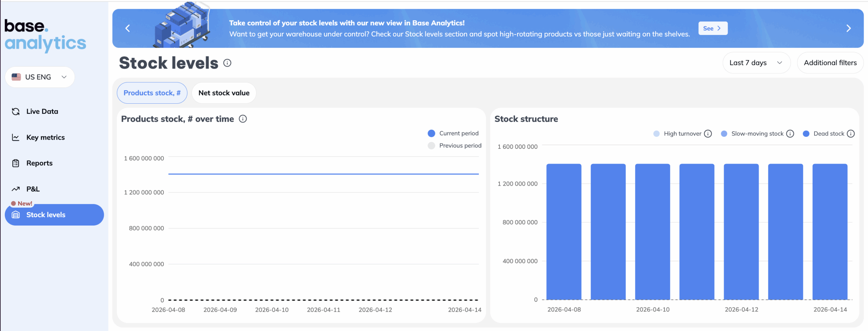
Task: Click the See button in banner
Action: point(712,28)
